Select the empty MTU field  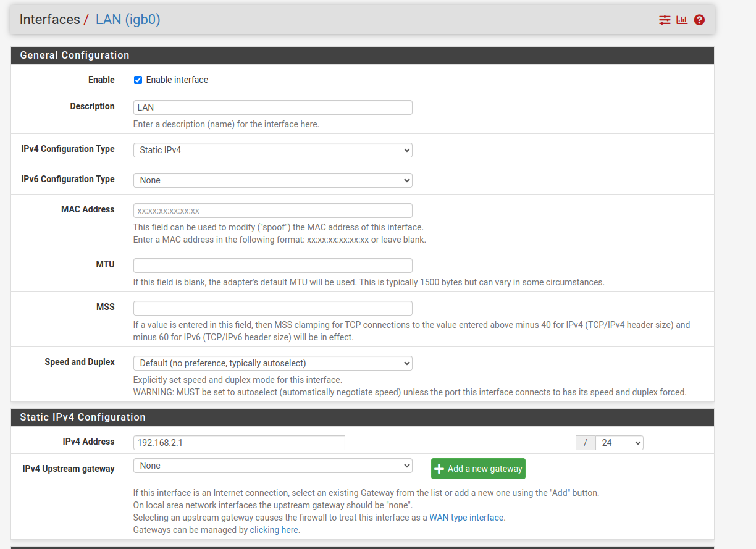click(272, 265)
